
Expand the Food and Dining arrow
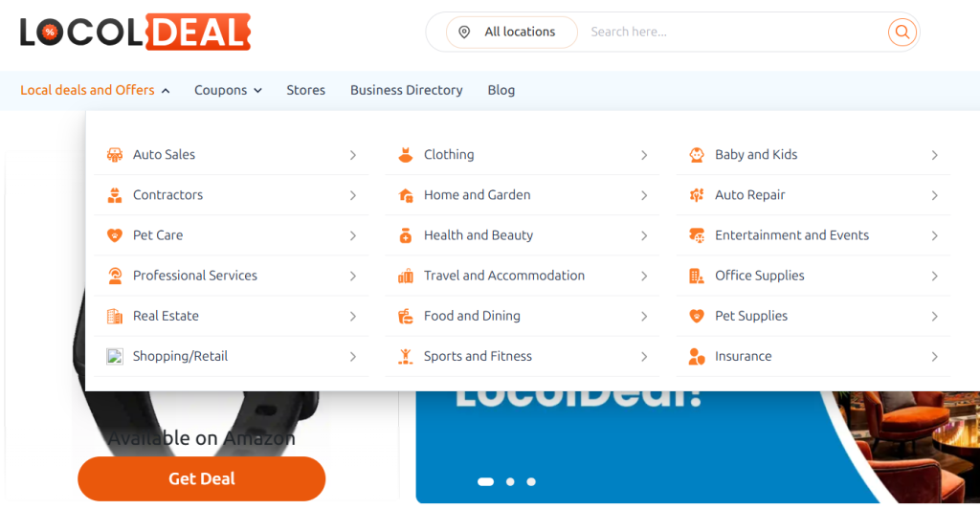pyautogui.click(x=644, y=317)
